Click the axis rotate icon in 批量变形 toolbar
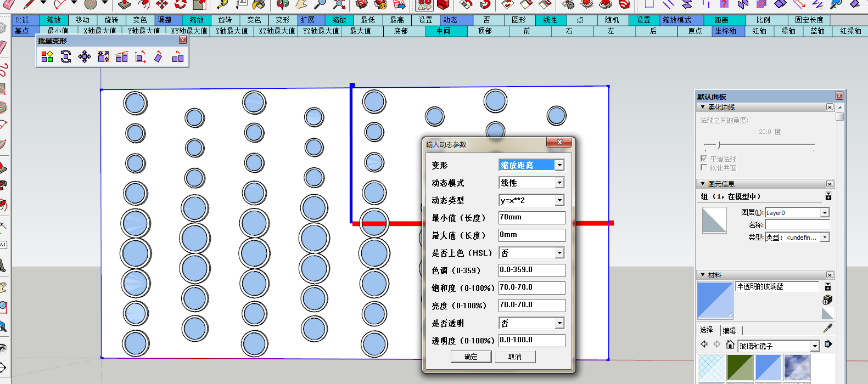 pos(140,57)
